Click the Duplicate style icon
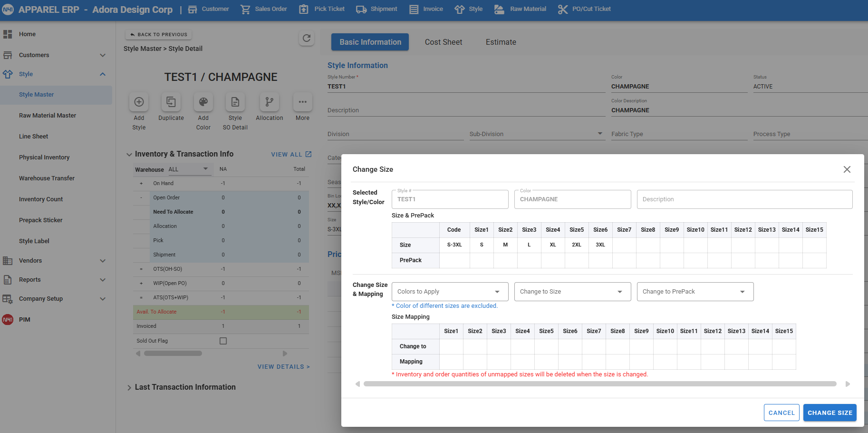Viewport: 868px width, 433px height. pyautogui.click(x=171, y=102)
